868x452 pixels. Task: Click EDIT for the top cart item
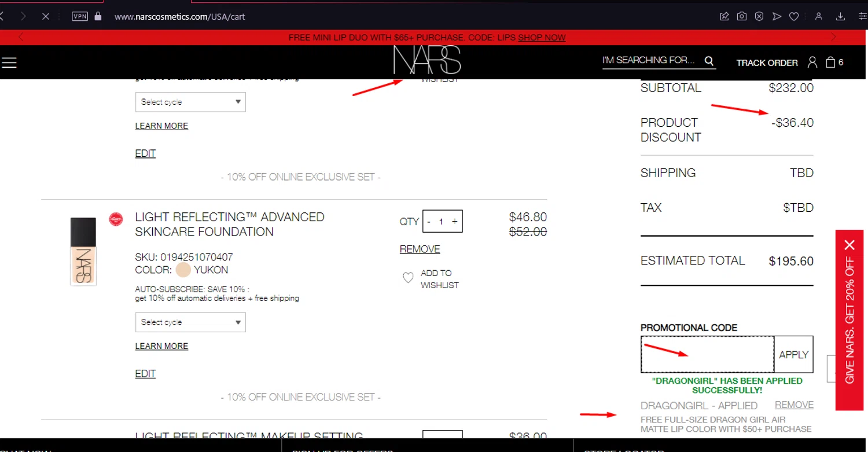pos(145,153)
